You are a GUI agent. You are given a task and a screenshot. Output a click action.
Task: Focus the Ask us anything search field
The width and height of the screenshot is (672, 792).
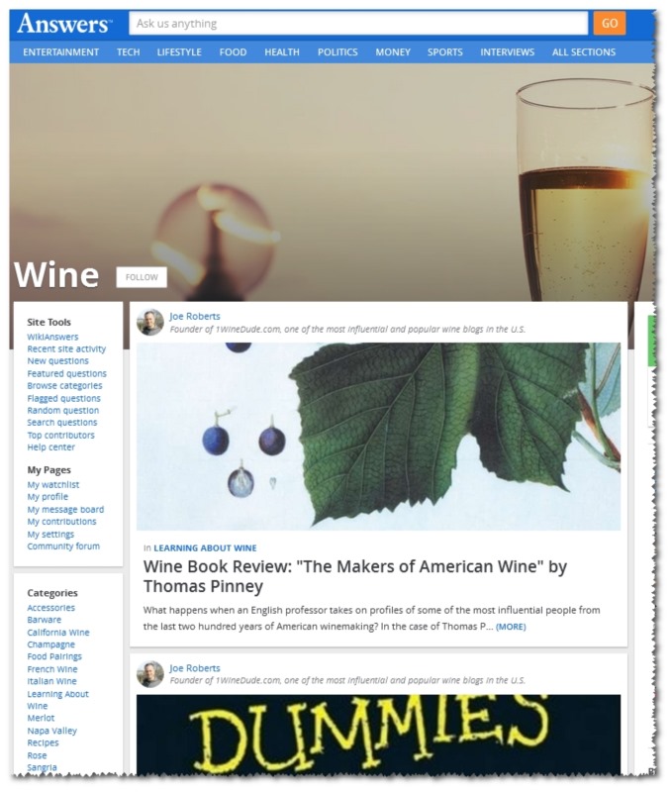pos(358,23)
